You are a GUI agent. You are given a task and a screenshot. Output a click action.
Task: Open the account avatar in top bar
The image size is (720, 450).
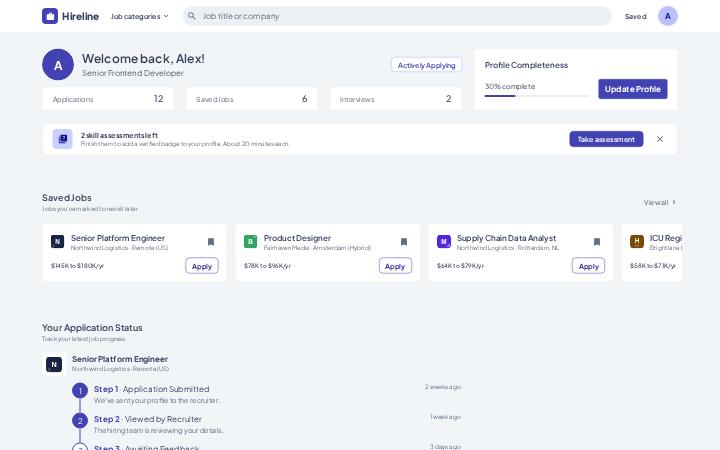coord(668,16)
